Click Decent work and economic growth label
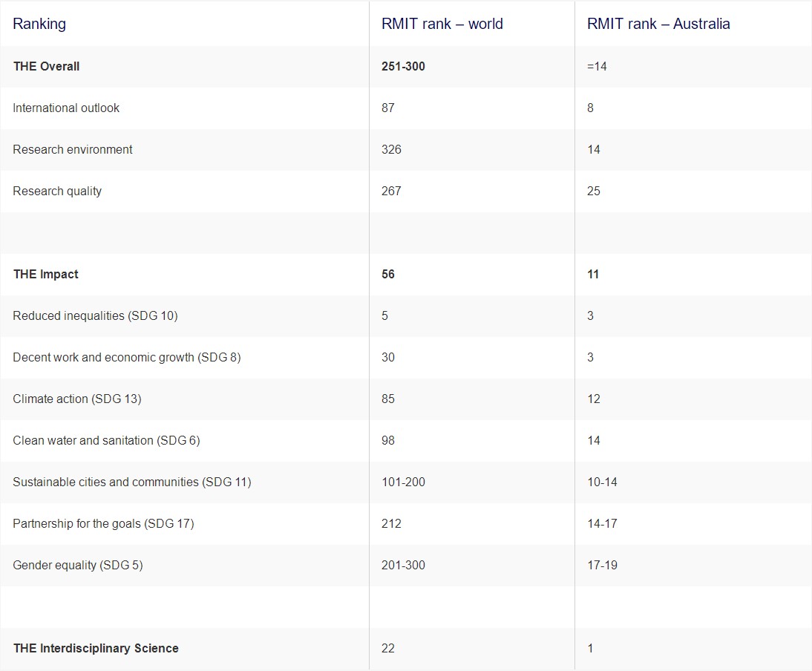This screenshot has height=671, width=812. (127, 357)
